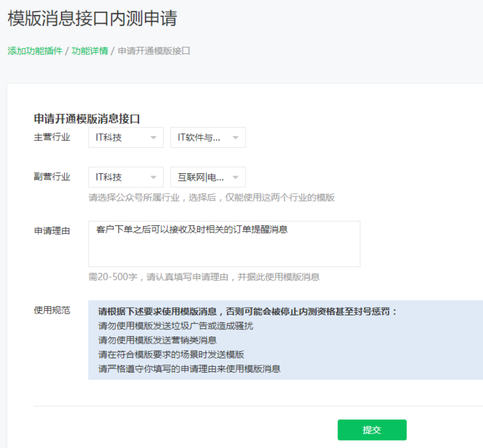Open the 互联网|电... sub-industry dropdown
This screenshot has height=448, width=483.
coord(208,177)
